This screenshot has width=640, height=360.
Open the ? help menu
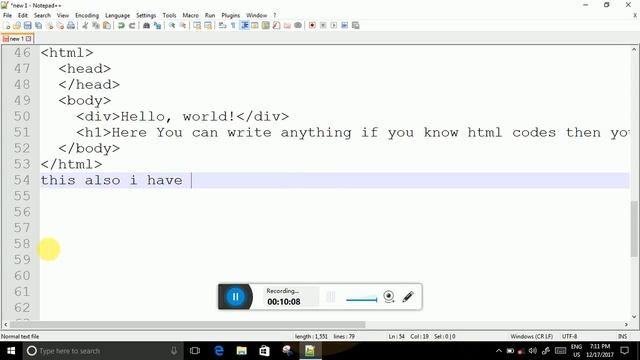(x=275, y=15)
